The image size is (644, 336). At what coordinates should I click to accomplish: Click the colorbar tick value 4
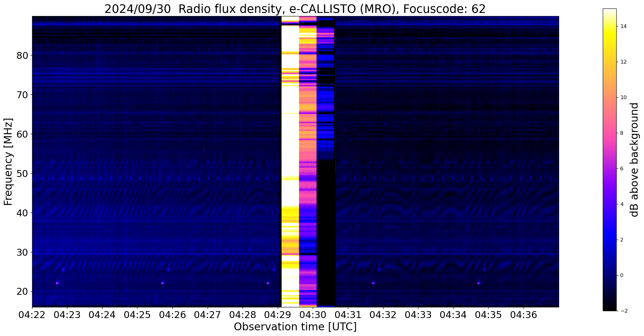(621, 204)
